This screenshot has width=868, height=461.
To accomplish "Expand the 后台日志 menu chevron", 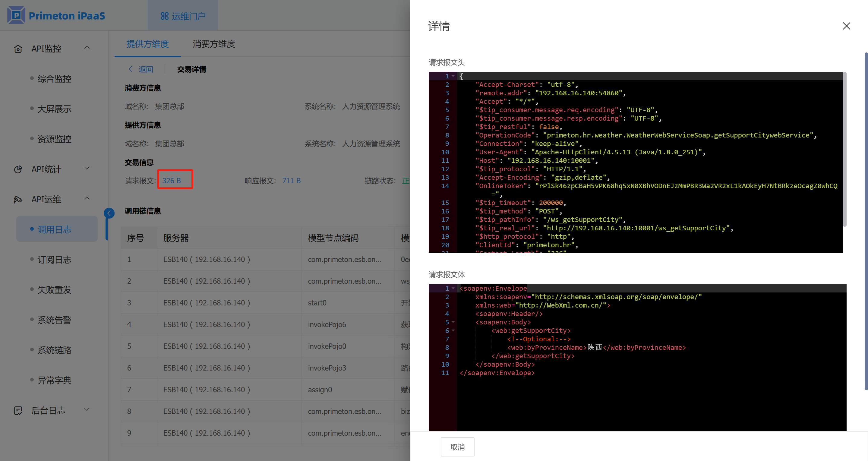I will coord(87,409).
